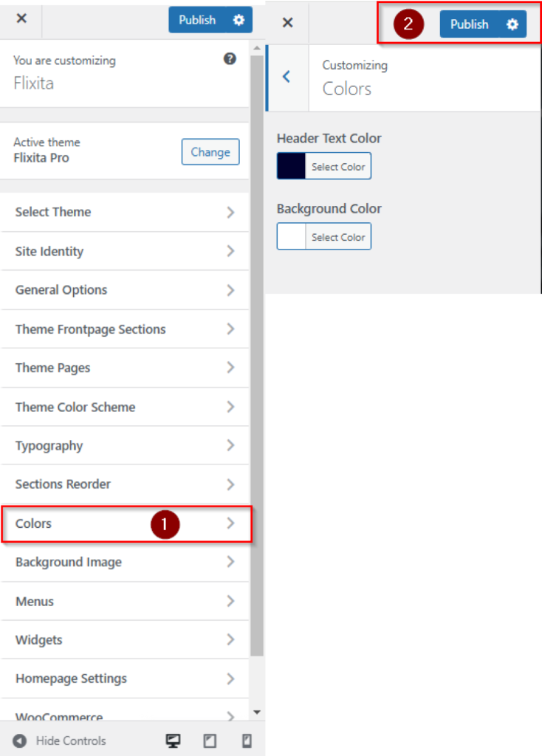Image resolution: width=542 pixels, height=756 pixels.
Task: Click Change to switch the active theme
Action: (x=210, y=152)
